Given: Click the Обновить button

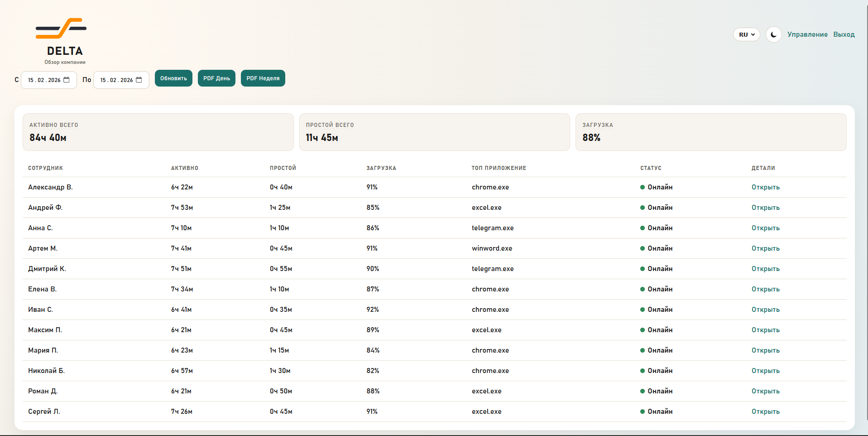Looking at the screenshot, I should [173, 78].
